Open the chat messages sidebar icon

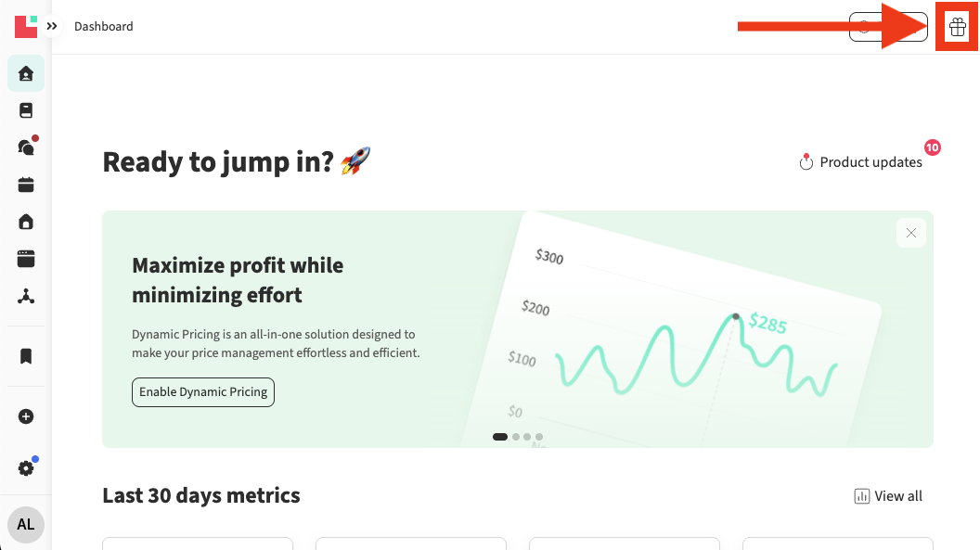[26, 147]
